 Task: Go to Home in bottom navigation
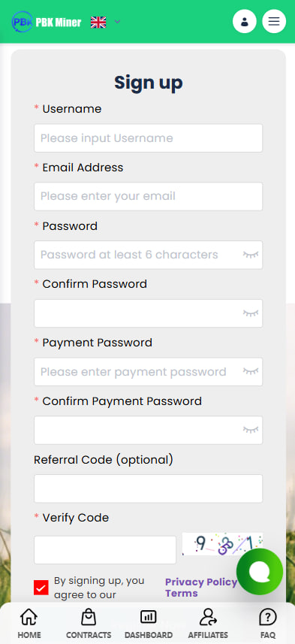tap(29, 623)
